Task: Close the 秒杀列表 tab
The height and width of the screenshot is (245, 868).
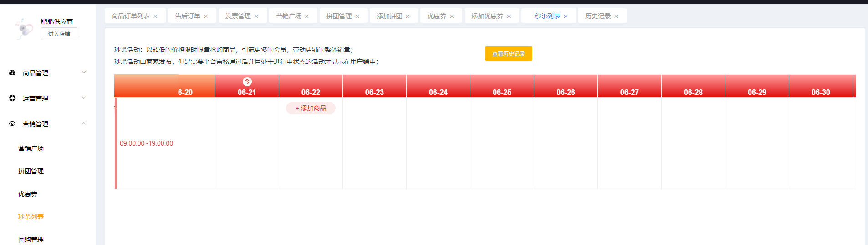Action: (x=566, y=16)
